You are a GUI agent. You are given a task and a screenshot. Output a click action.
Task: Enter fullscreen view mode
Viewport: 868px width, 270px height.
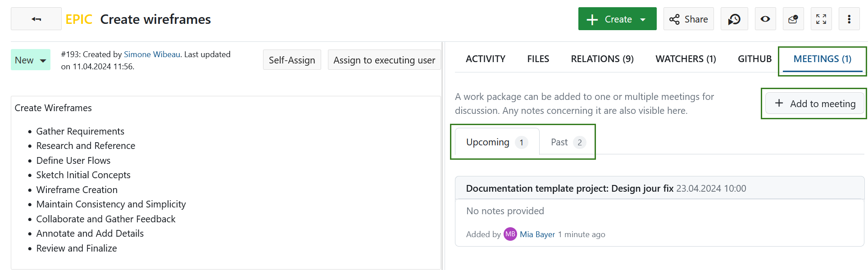click(821, 19)
